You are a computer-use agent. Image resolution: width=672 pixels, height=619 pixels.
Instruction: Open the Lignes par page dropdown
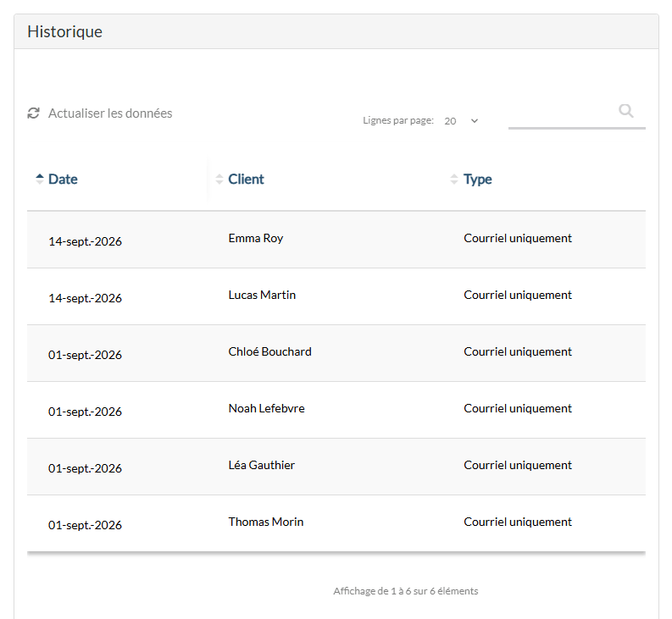pyautogui.click(x=461, y=121)
